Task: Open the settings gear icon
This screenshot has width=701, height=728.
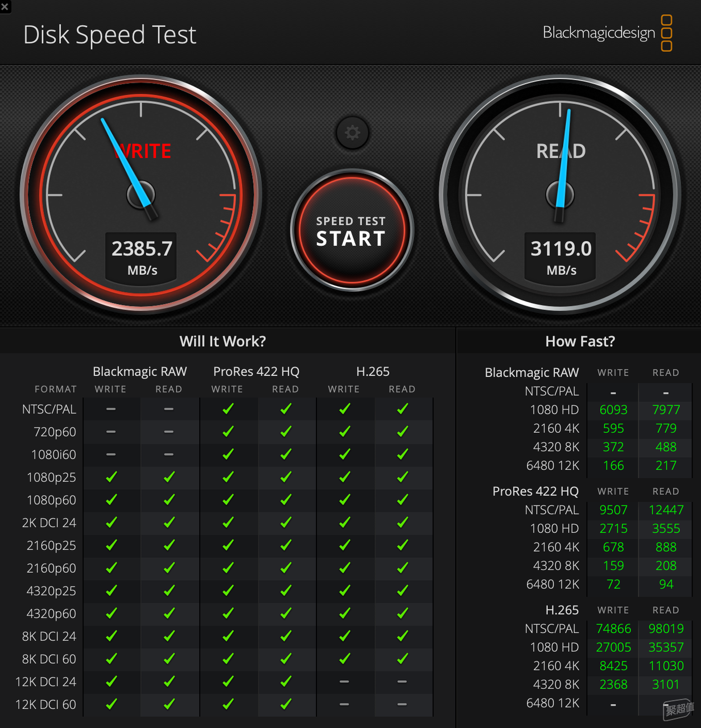Action: point(352,133)
